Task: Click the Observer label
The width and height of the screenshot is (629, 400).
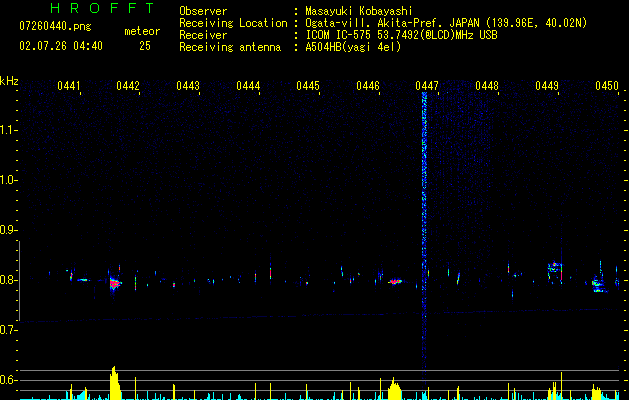Action: pos(203,11)
